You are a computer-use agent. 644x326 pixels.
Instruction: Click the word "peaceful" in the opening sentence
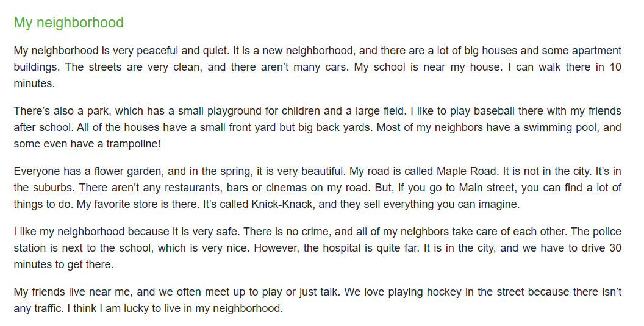point(131,51)
